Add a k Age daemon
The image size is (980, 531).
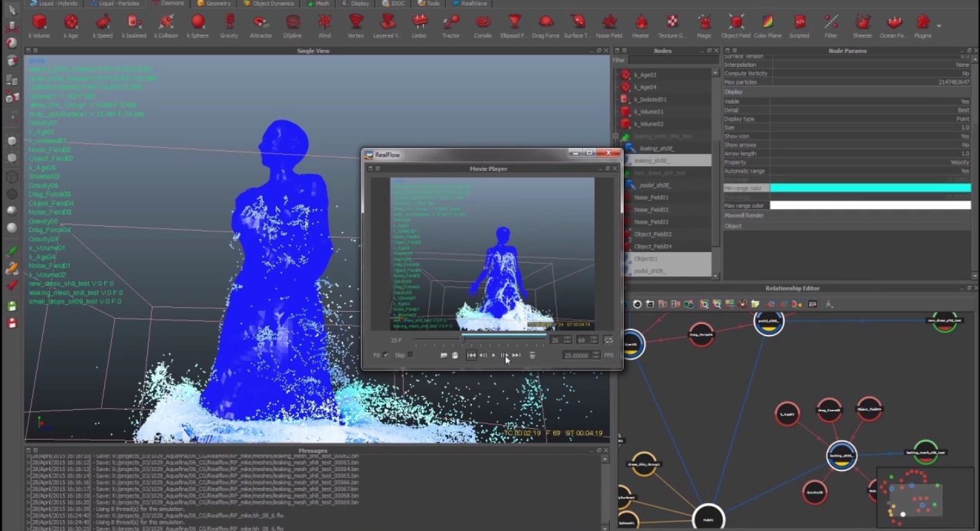(x=70, y=26)
